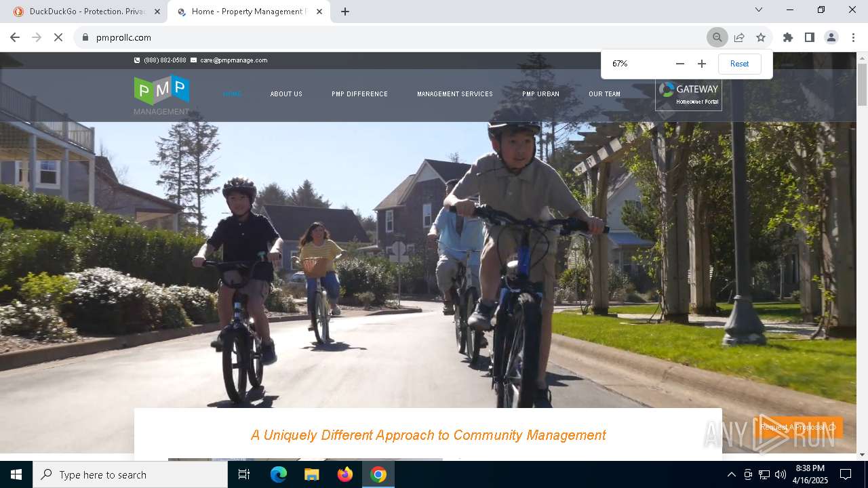
Task: Bookmark this tab with the star icon
Action: click(x=761, y=37)
